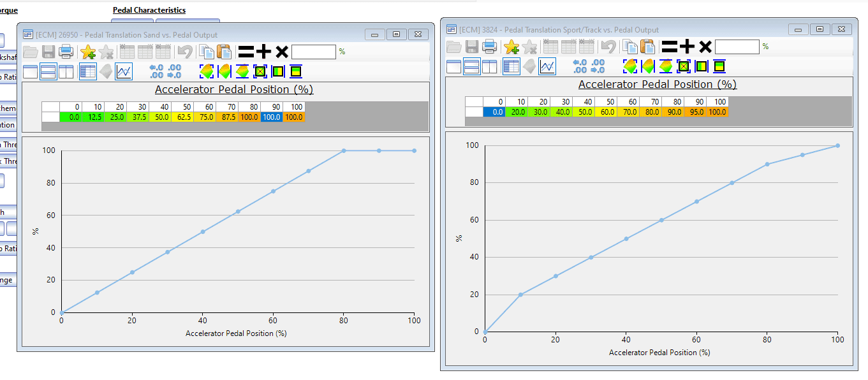Click the gradient surface icon with side bars, Sport/Track window
Screen dimensions: 868x380
pos(647,66)
